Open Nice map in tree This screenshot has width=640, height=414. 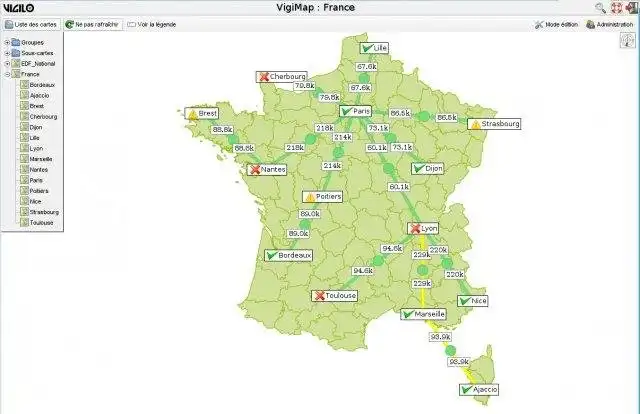pos(31,202)
